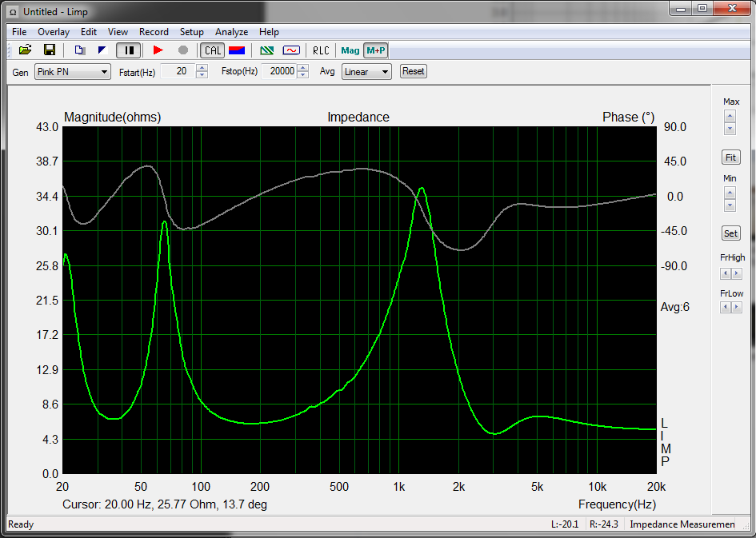Toggle the CAL calibration button
The width and height of the screenshot is (756, 538).
tap(213, 50)
